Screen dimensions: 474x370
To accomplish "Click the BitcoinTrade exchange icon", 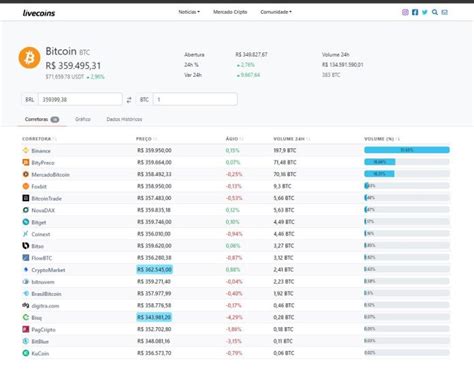I will [x=26, y=198].
